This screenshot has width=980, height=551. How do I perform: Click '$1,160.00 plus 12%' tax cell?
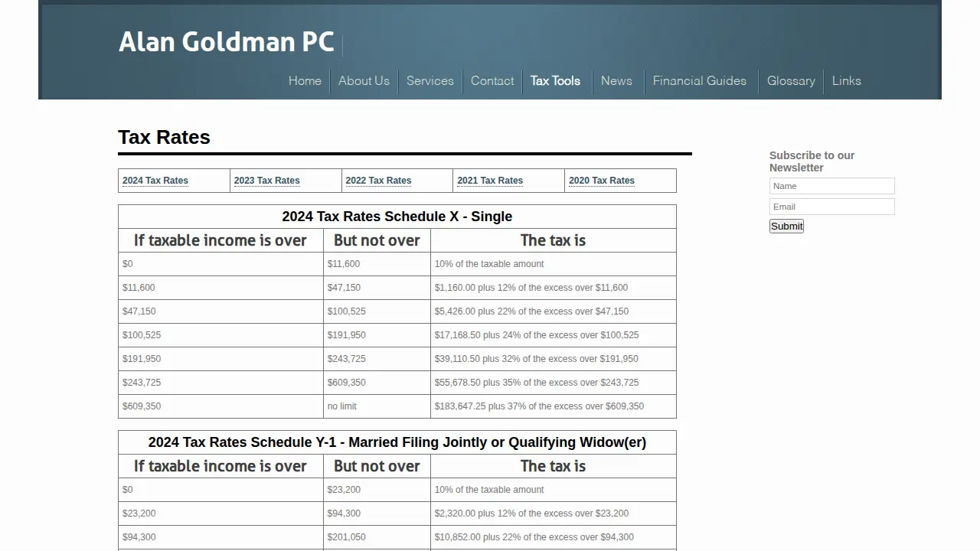553,288
